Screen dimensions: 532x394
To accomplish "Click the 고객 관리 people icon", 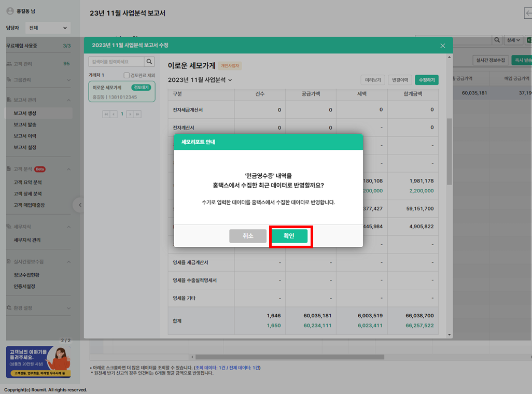I will [x=9, y=64].
